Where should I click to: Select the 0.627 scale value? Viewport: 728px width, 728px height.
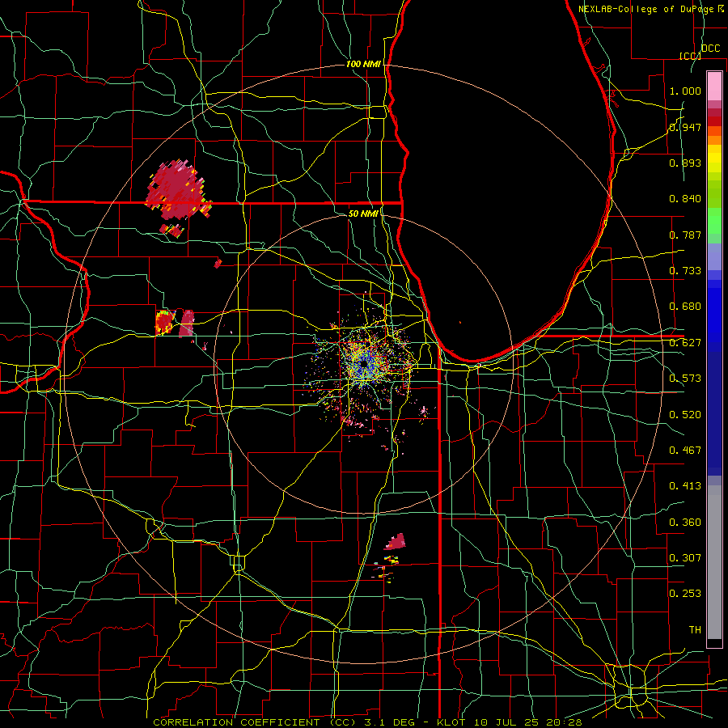(685, 343)
